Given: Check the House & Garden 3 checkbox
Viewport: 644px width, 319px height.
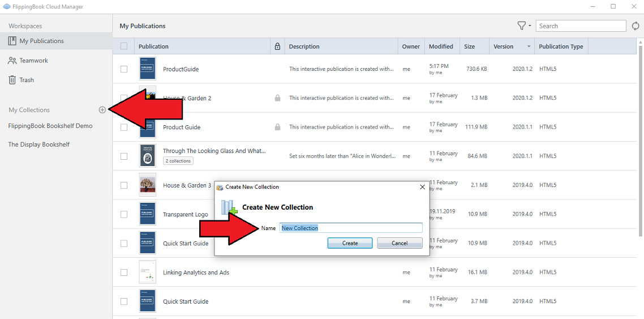Looking at the screenshot, I should (123, 185).
